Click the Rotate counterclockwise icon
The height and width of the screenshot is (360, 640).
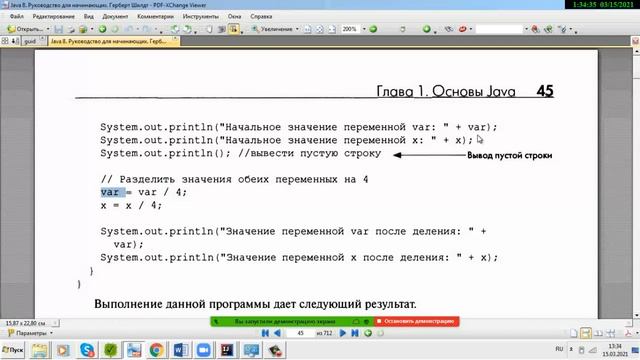tap(175, 29)
